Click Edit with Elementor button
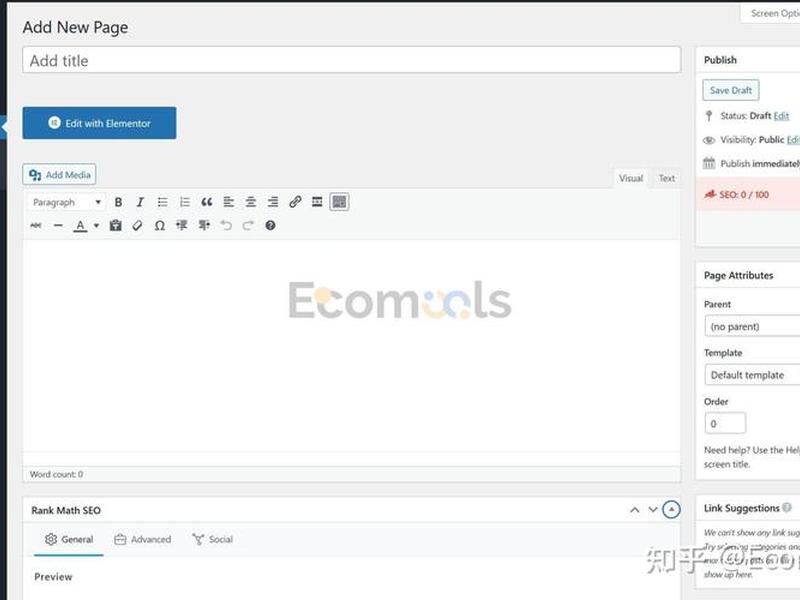Screen dimensions: 800x600 [x=99, y=123]
